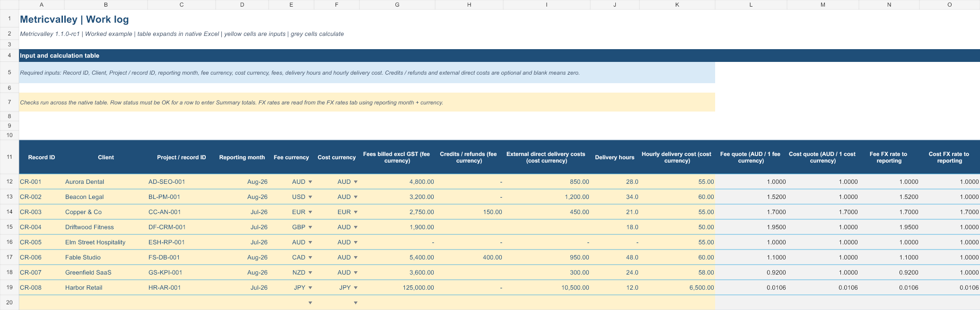This screenshot has height=310, width=980.
Task: Open Fee currency dropdown for CR-001 row
Action: pyautogui.click(x=310, y=182)
